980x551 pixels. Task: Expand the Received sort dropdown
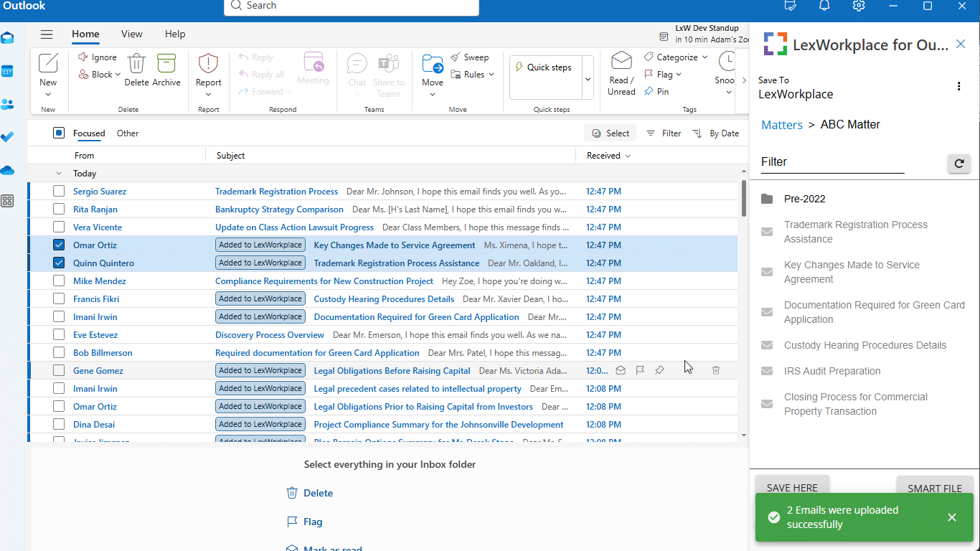point(606,156)
